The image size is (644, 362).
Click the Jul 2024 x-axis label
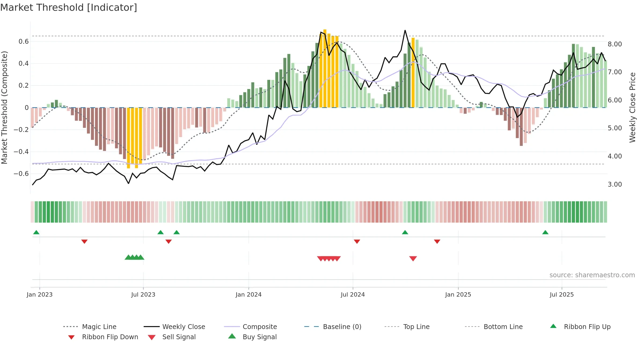click(x=353, y=294)
